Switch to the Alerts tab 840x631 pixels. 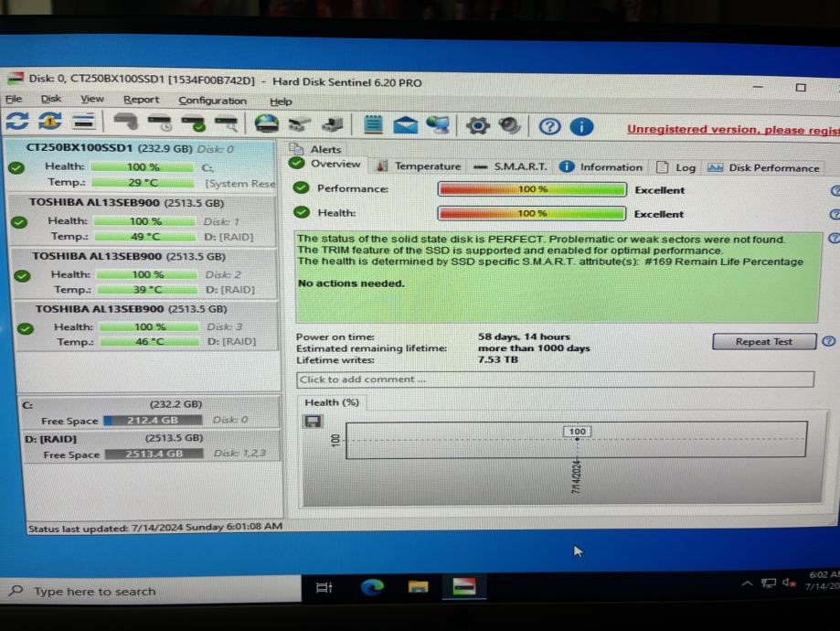pyautogui.click(x=318, y=149)
